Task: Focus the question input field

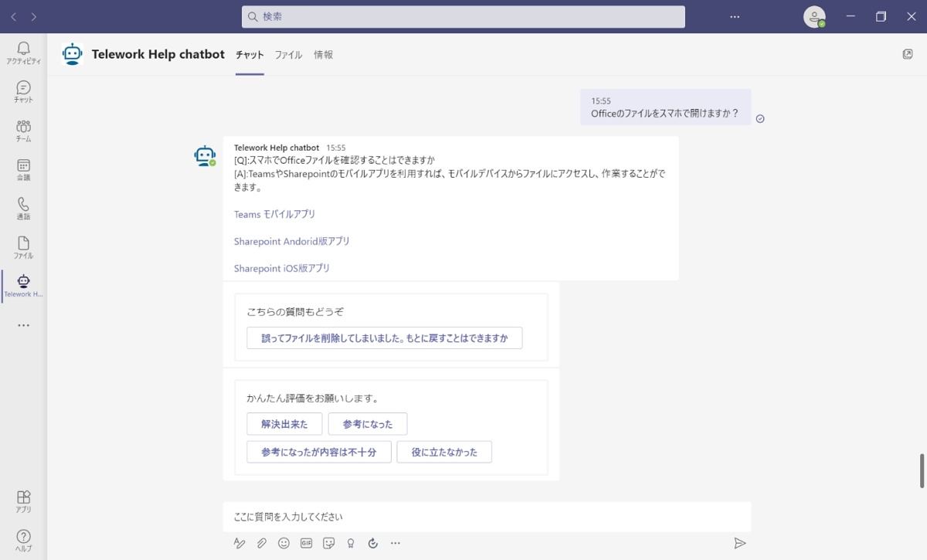Action: tap(487, 516)
